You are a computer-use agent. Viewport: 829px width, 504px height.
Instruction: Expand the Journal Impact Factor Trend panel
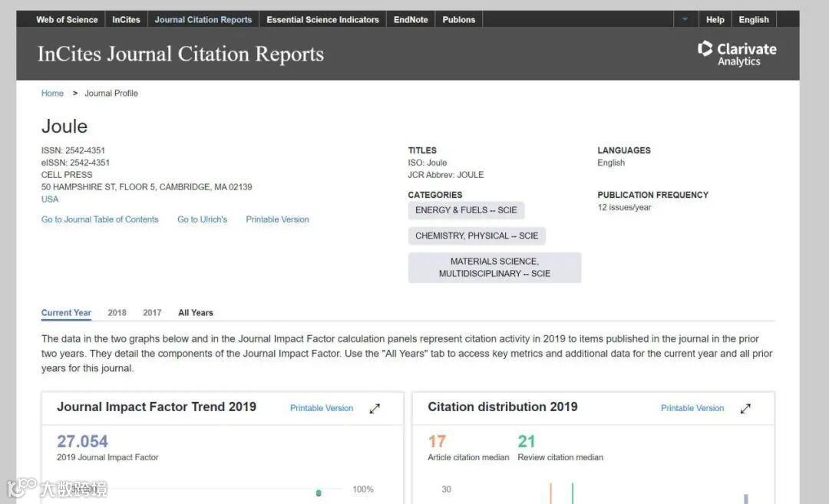(375, 408)
